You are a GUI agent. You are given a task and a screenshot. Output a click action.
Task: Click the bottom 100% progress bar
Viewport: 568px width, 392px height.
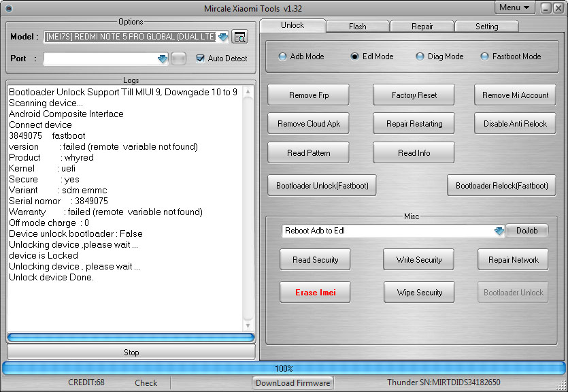click(x=284, y=368)
